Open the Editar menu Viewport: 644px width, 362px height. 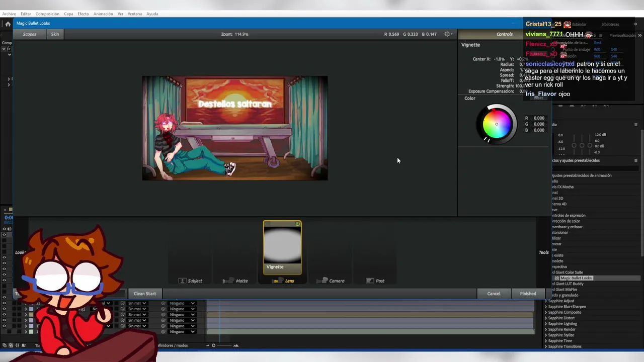pos(26,14)
